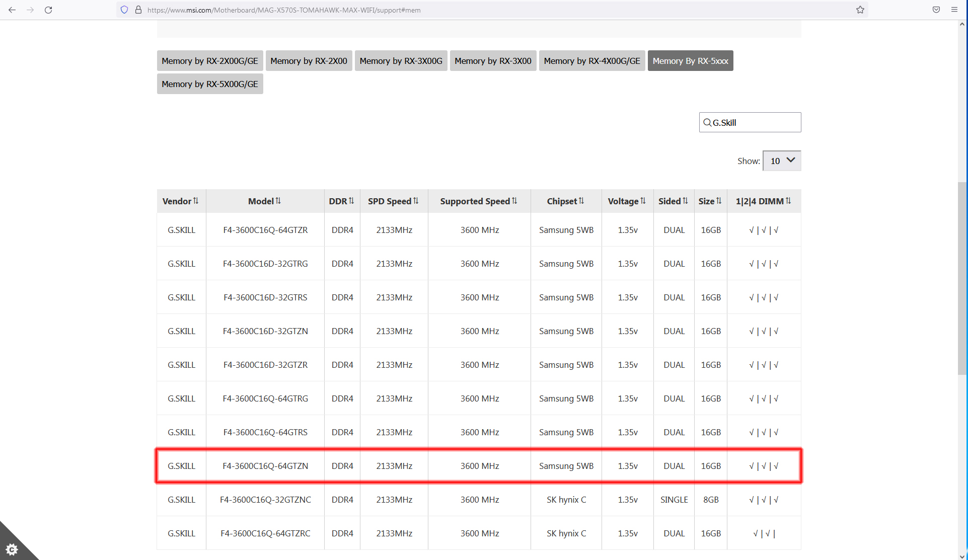Bookmark this page with star icon
Viewport: 968px width, 560px height.
(x=860, y=10)
